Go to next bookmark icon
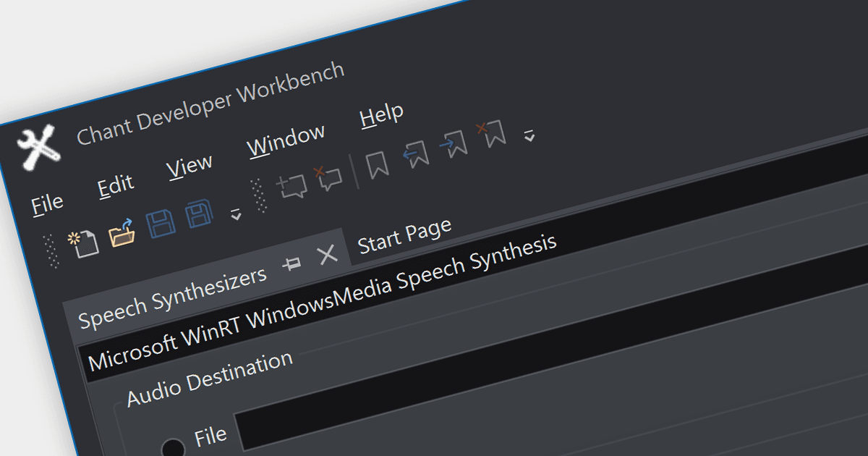 pyautogui.click(x=453, y=145)
